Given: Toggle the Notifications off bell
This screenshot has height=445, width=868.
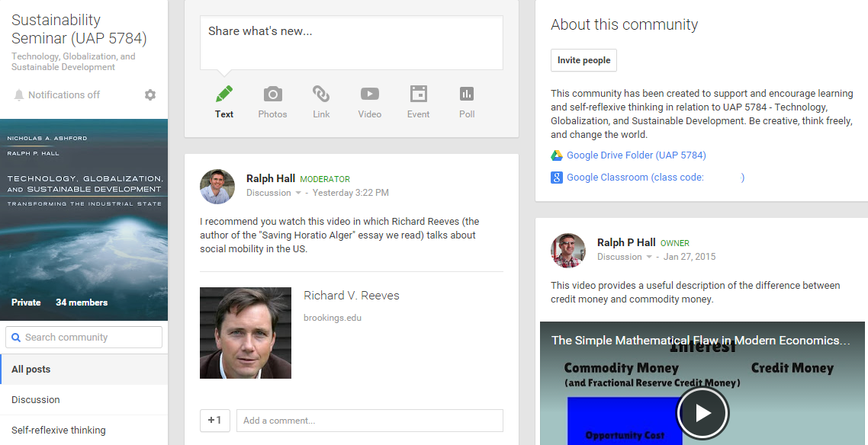Looking at the screenshot, I should click(x=20, y=95).
